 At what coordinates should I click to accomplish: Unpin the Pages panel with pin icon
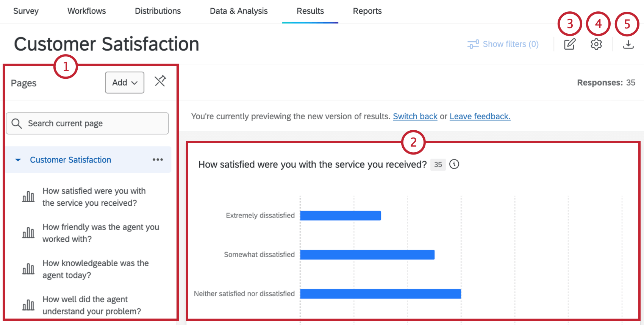[160, 81]
